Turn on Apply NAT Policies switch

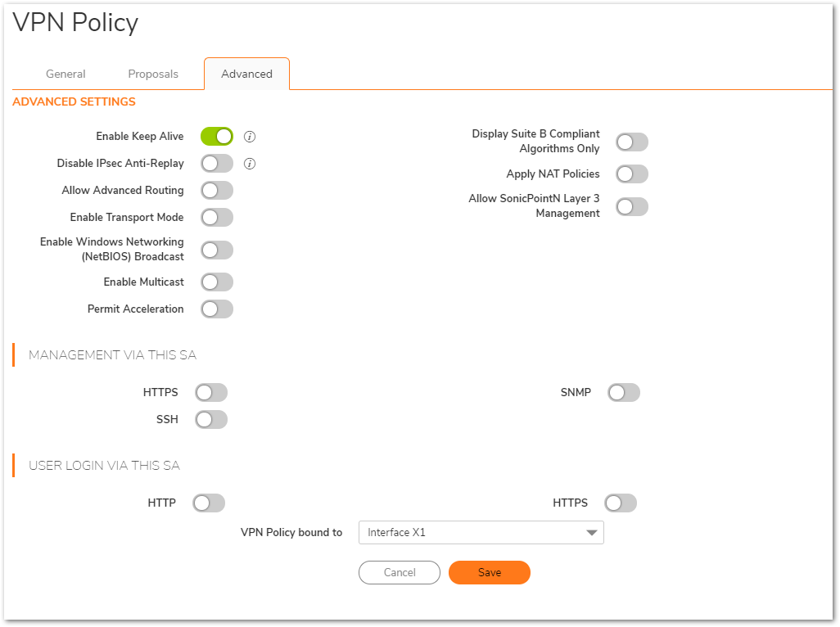(x=632, y=174)
